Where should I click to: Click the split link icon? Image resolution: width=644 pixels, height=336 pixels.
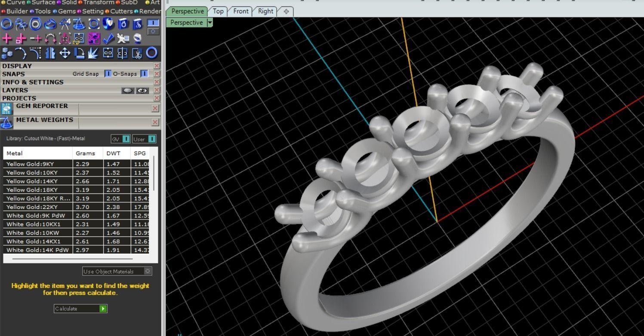click(123, 53)
